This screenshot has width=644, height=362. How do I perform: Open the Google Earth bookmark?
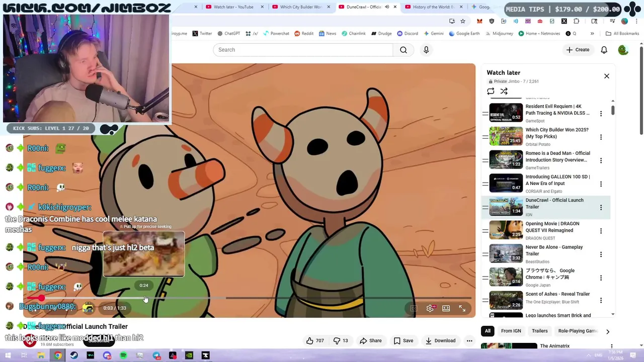coord(464,34)
